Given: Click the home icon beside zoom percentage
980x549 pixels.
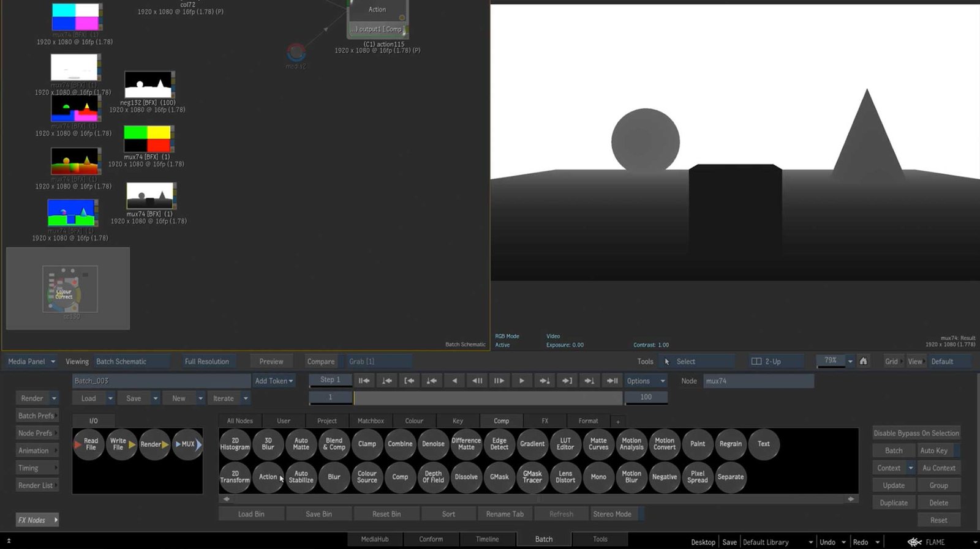Looking at the screenshot, I should point(863,361).
